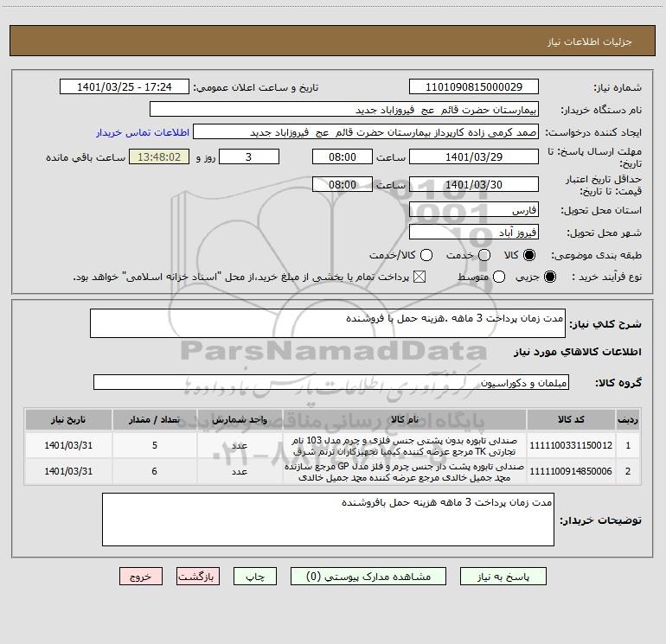Click the GP model backrest stool item name
666x644 pixels.
click(x=405, y=472)
